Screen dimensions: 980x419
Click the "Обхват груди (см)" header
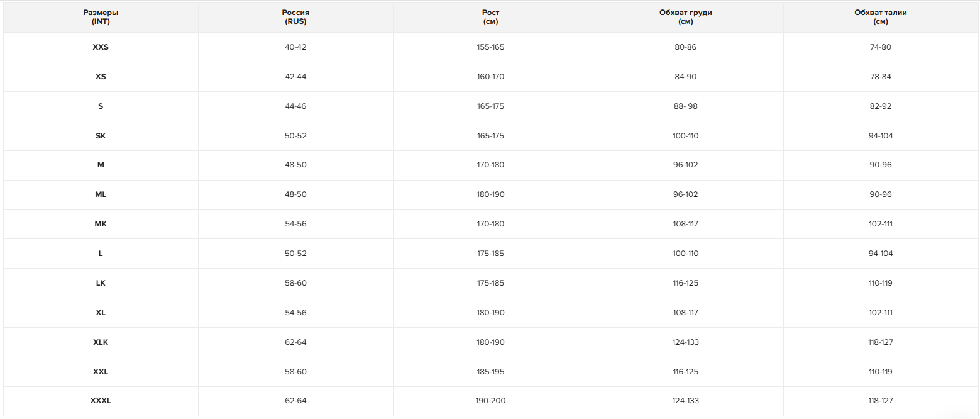click(x=685, y=17)
